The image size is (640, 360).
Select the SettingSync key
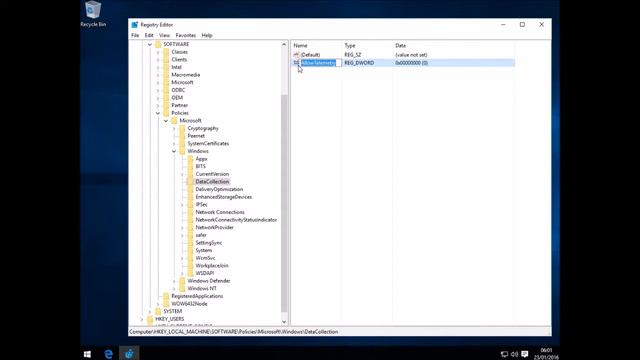(209, 243)
